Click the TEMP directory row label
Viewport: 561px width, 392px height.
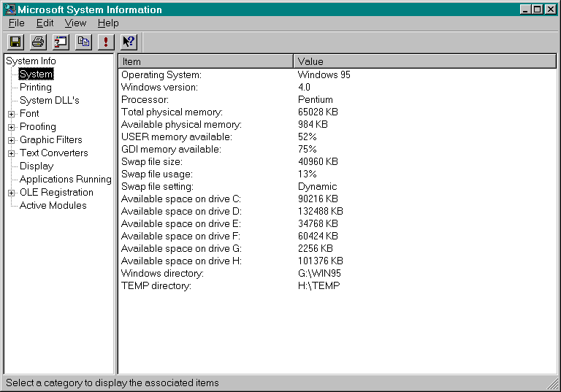pyautogui.click(x=156, y=285)
